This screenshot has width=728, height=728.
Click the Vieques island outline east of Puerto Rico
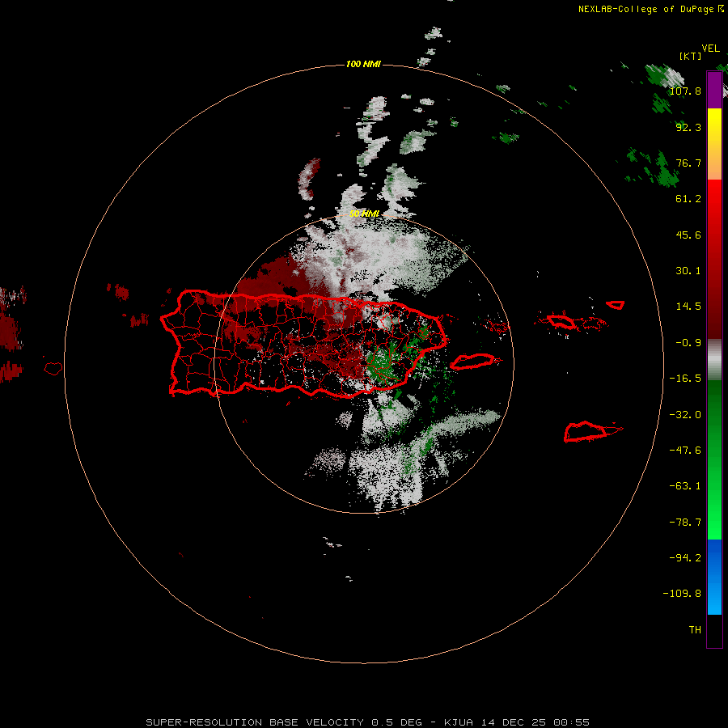472,362
